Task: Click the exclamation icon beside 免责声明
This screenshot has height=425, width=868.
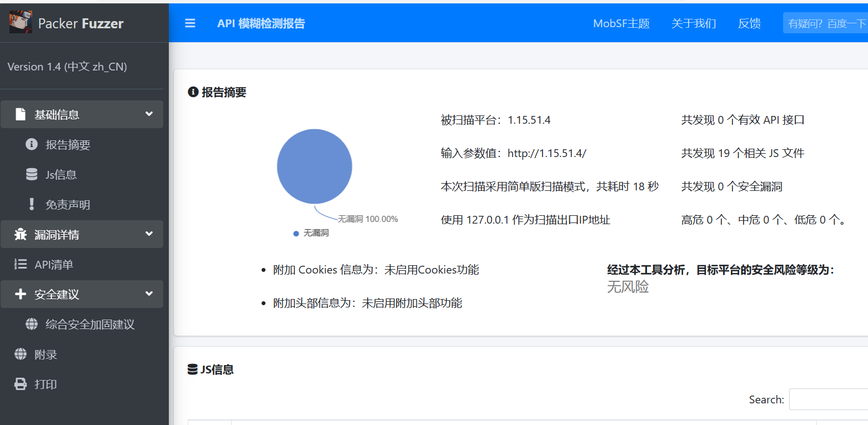Action: click(32, 204)
